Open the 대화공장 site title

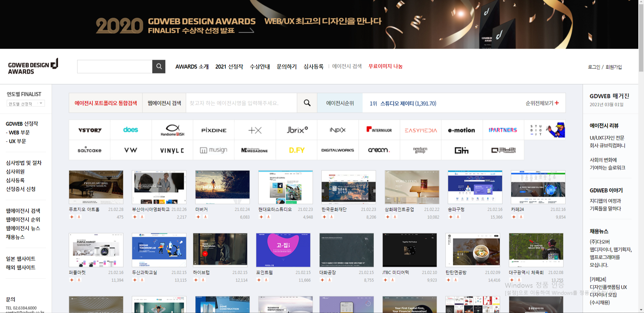click(328, 272)
